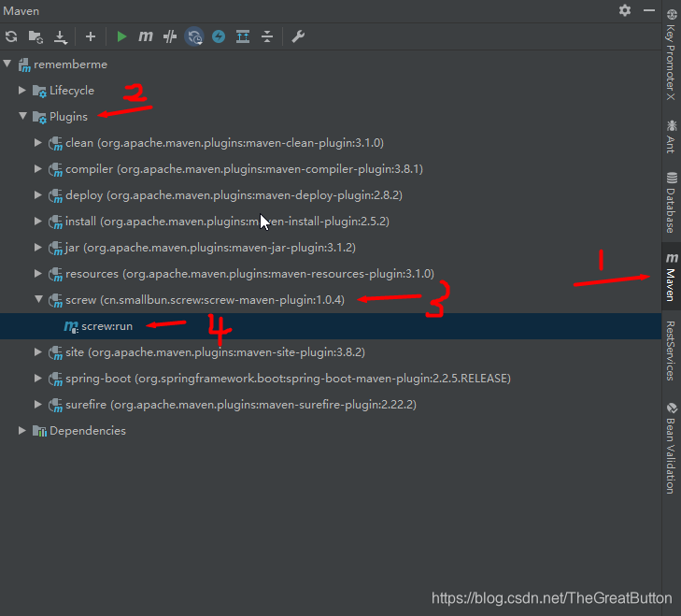
Task: Collapse all tree nodes icon
Action: pyautogui.click(x=267, y=36)
